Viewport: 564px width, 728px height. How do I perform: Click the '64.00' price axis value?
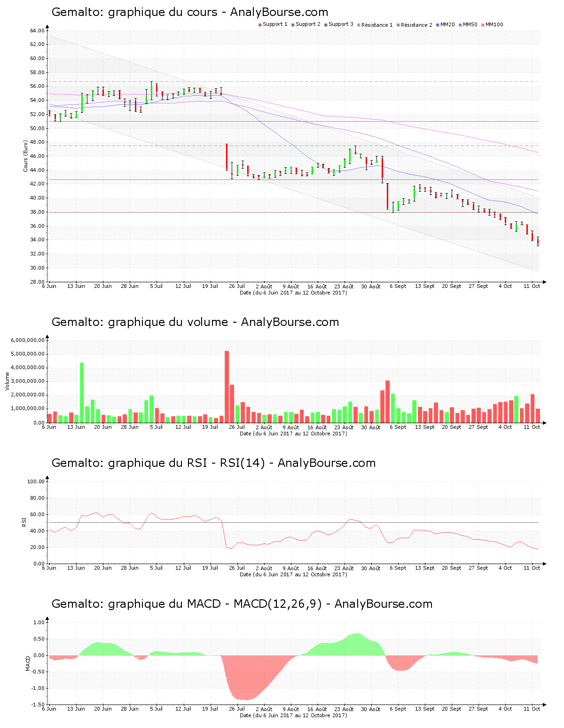click(37, 31)
